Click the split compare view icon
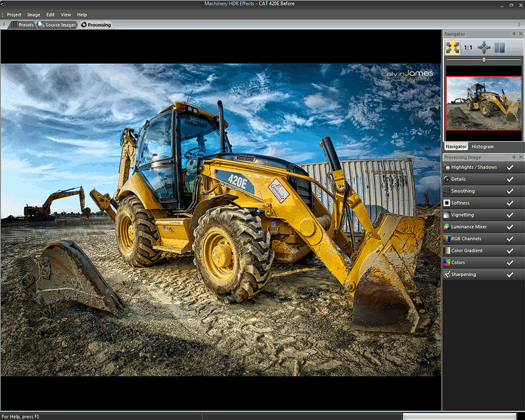 [x=499, y=47]
